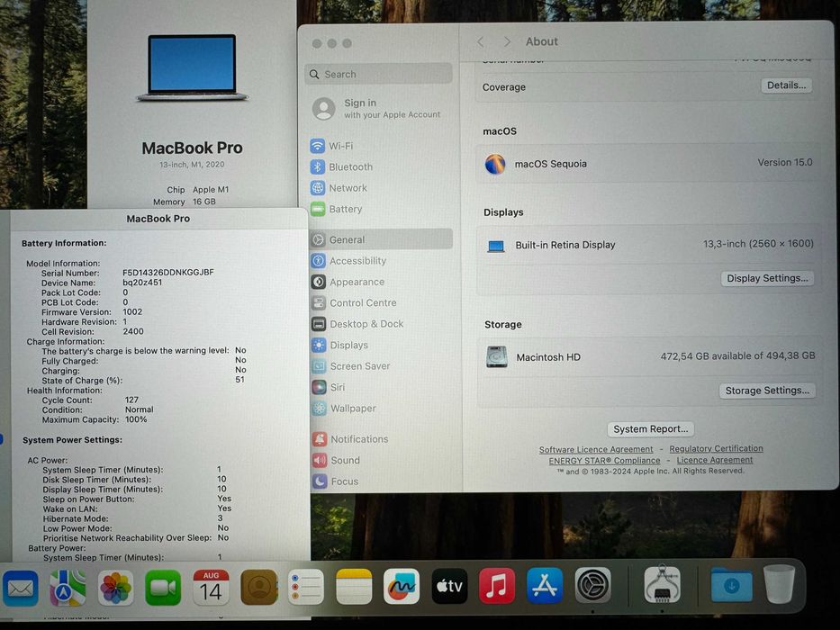This screenshot has width=840, height=630.
Task: Open ENERGY STAR Compliance link
Action: click(604, 461)
